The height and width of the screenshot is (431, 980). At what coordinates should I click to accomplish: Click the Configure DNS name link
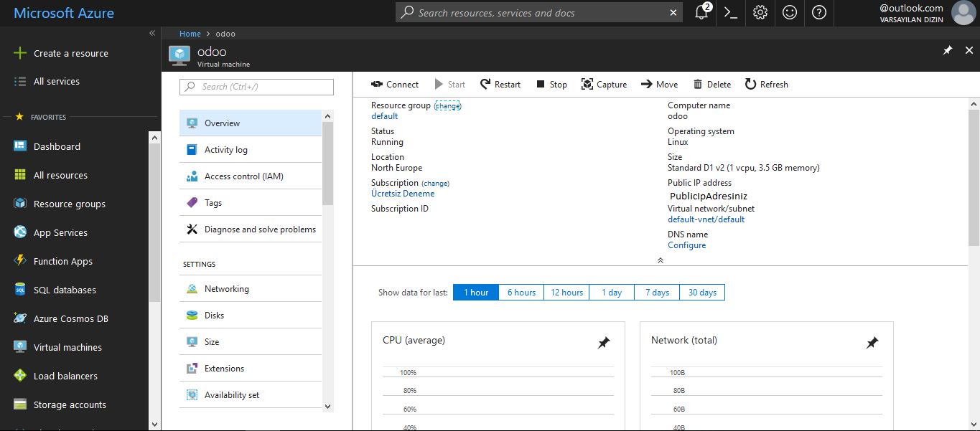coord(686,245)
